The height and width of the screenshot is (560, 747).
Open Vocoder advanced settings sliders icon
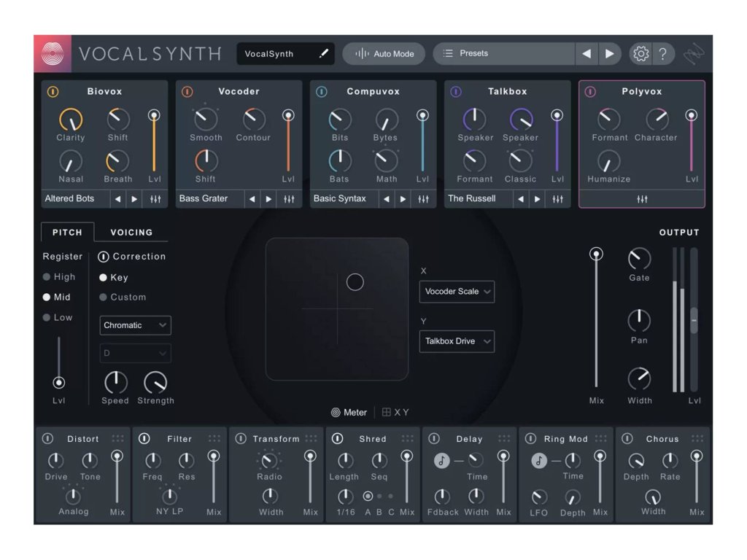pyautogui.click(x=289, y=199)
